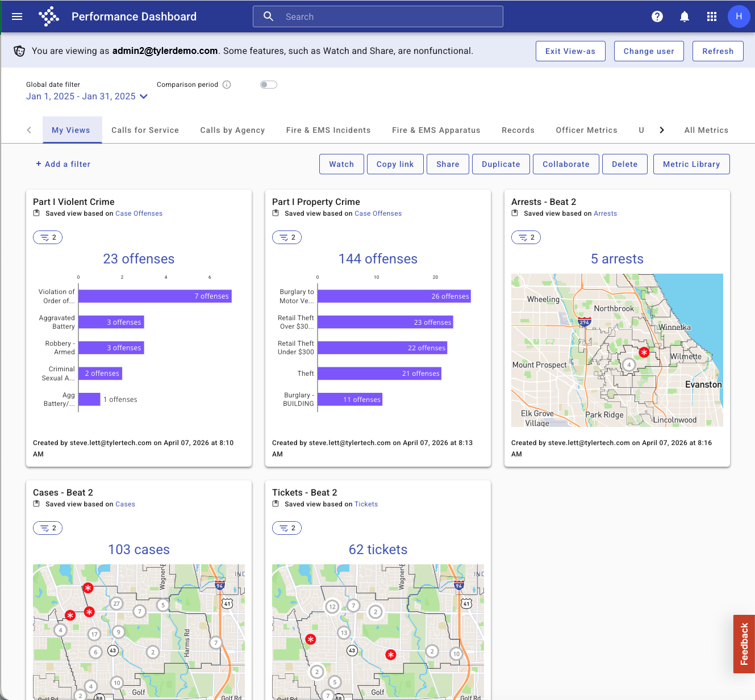
Task: Toggle the Comparison period switch
Action: pos(268,85)
